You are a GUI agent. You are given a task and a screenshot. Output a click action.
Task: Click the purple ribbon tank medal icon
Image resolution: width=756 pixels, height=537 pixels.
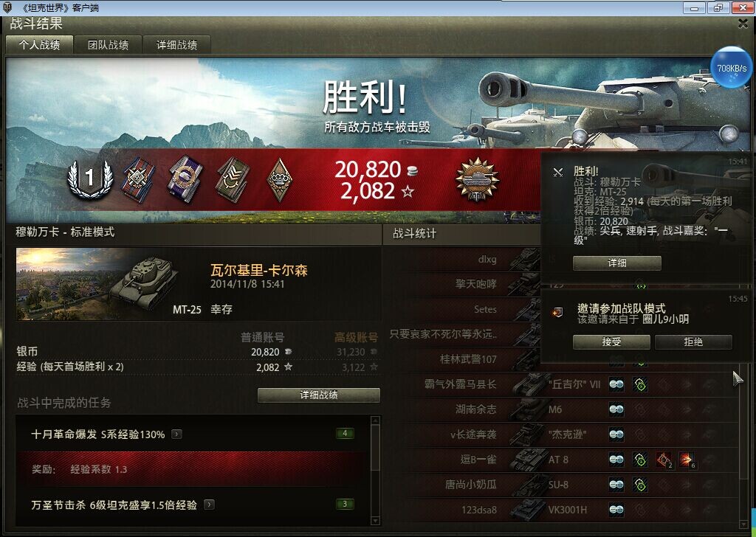point(185,179)
